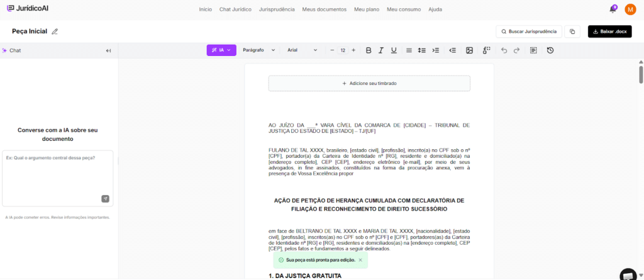Click the Chat sparkle icon
The height and width of the screenshot is (280, 644).
[4, 50]
